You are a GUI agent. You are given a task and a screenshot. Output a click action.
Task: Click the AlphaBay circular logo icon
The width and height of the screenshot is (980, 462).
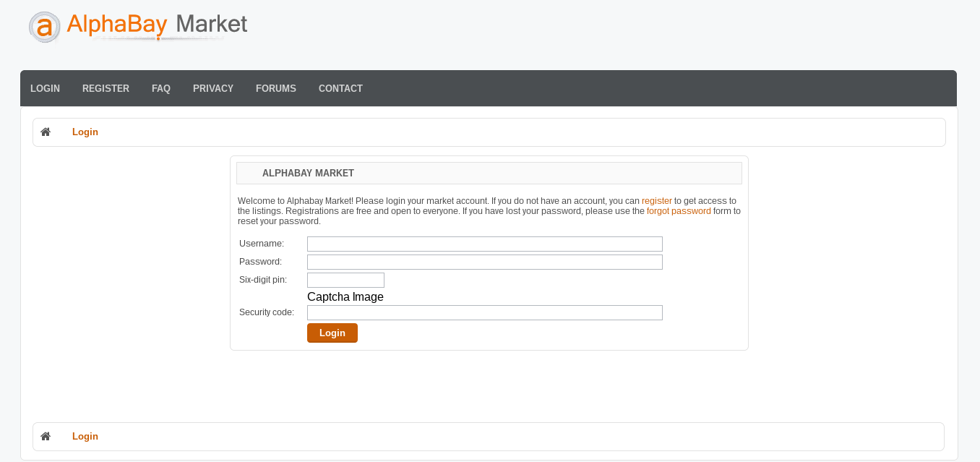45,27
